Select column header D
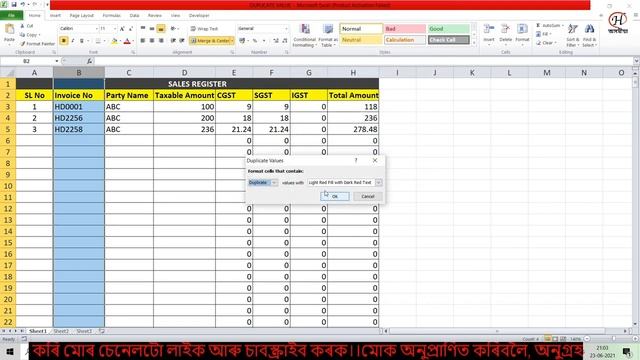This screenshot has width=640, height=360. point(184,73)
